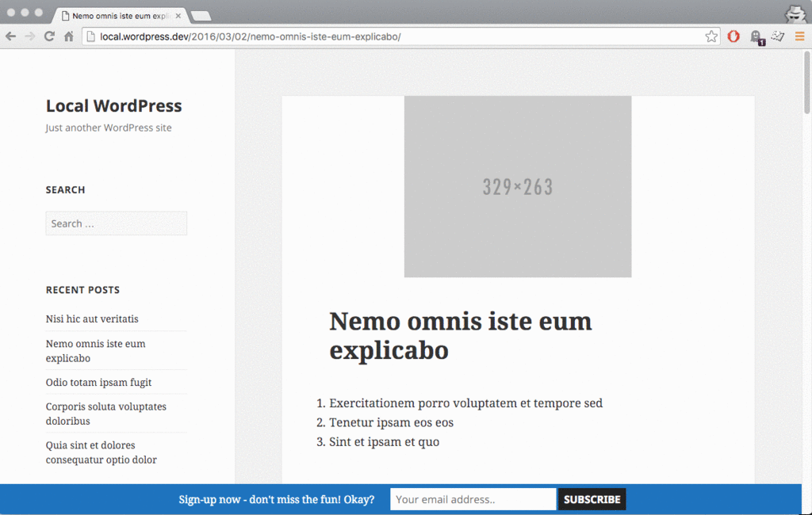
Task: Click the browser forward arrow
Action: pyautogui.click(x=30, y=36)
